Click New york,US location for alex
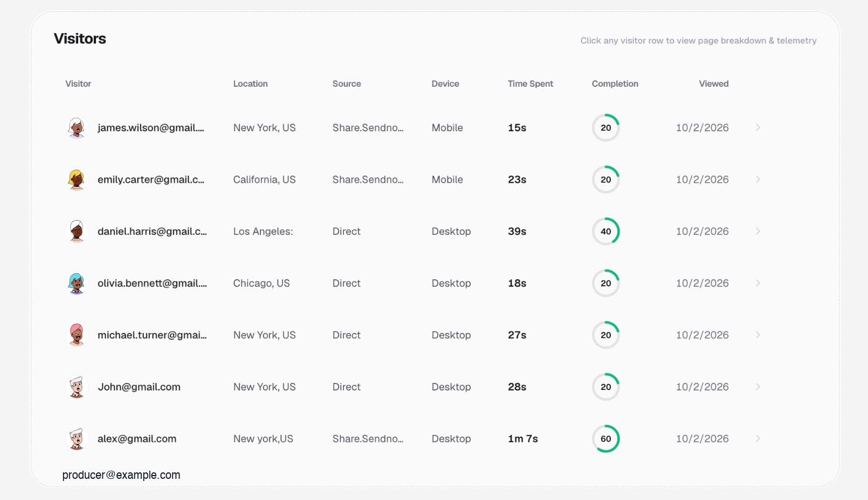 263,439
